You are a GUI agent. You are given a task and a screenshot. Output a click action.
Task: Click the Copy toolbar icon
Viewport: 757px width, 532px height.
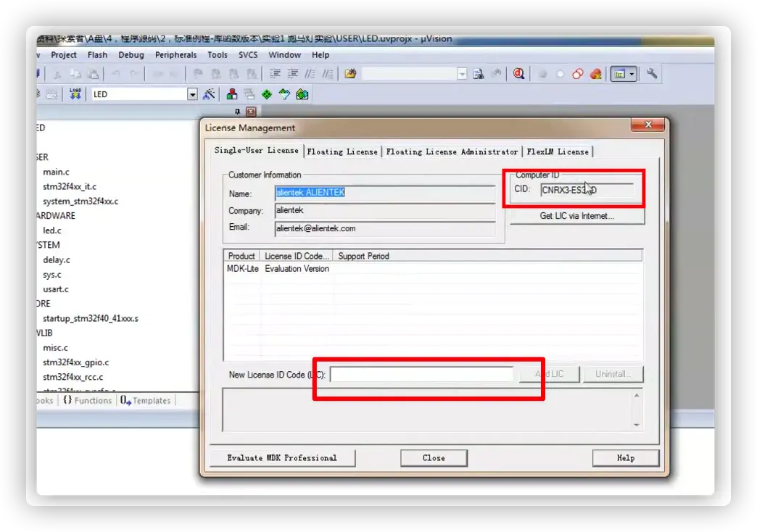tap(76, 75)
